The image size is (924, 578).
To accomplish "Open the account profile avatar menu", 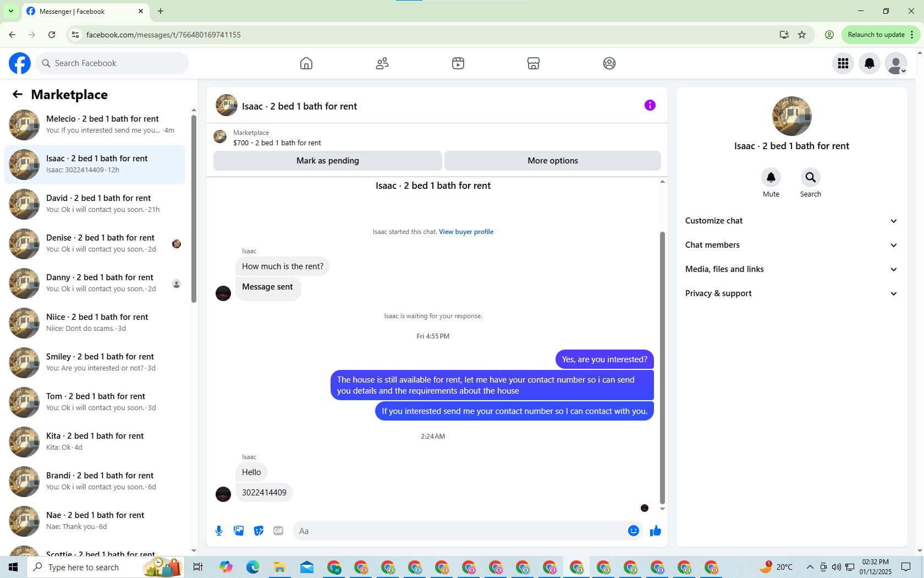I will (896, 63).
